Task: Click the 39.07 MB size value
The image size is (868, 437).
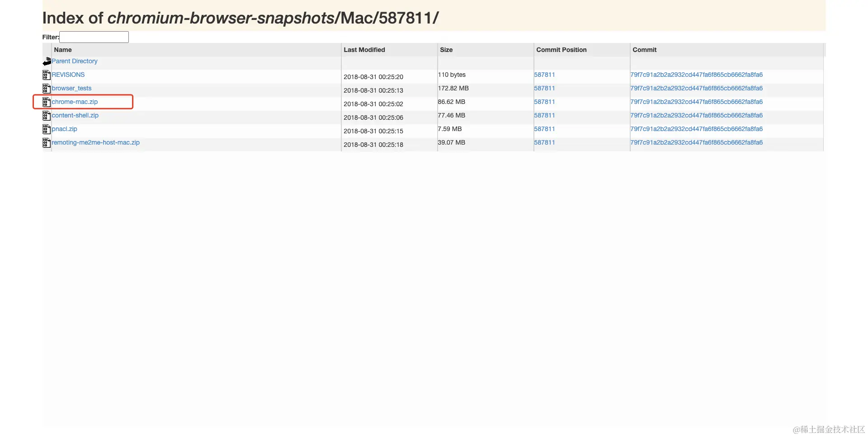Action: pos(452,142)
